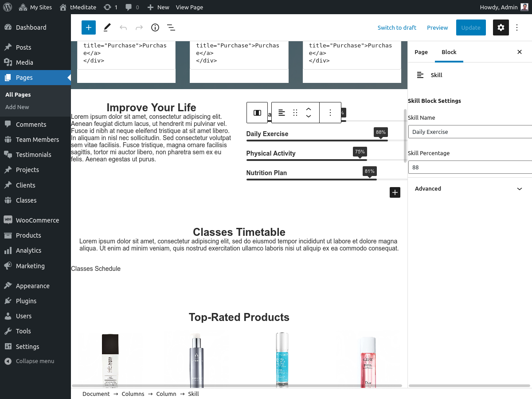Click the Preview button
The height and width of the screenshot is (399, 532).
click(x=437, y=27)
